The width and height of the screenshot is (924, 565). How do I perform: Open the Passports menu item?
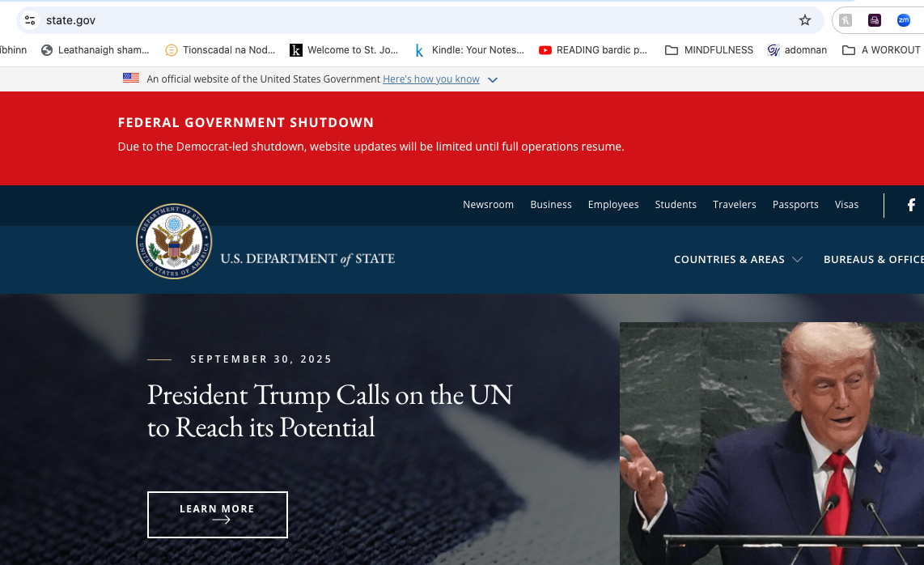(x=795, y=205)
